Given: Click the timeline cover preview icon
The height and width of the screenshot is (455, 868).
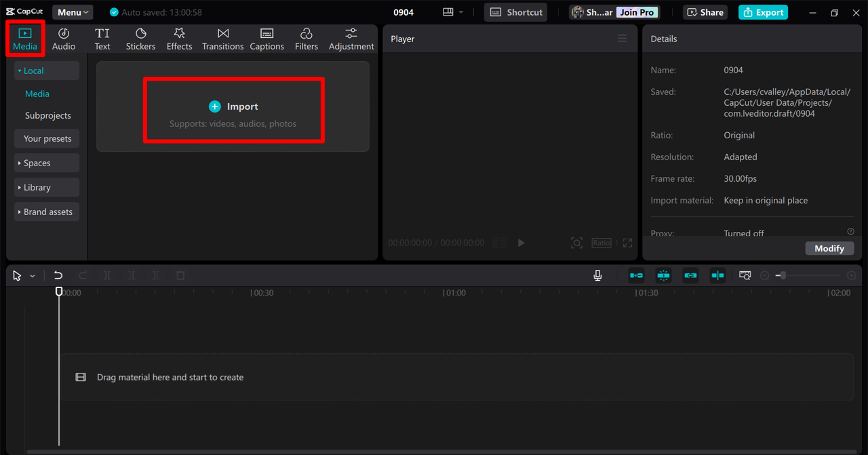Looking at the screenshot, I should pyautogui.click(x=745, y=275).
